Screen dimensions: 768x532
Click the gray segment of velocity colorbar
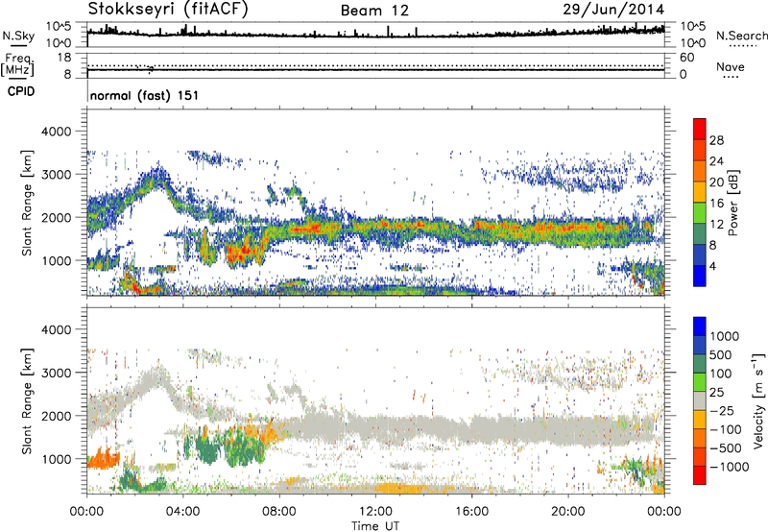pyautogui.click(x=700, y=400)
